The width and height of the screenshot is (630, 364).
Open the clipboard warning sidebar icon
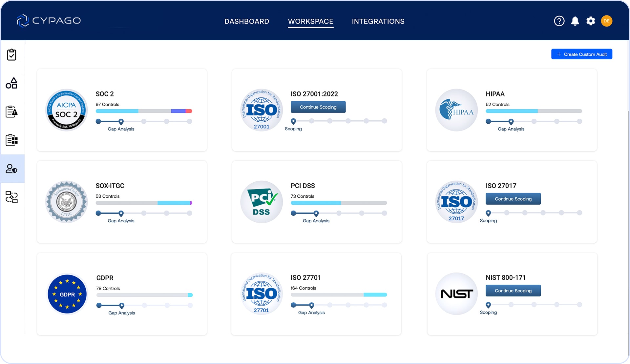click(x=12, y=111)
